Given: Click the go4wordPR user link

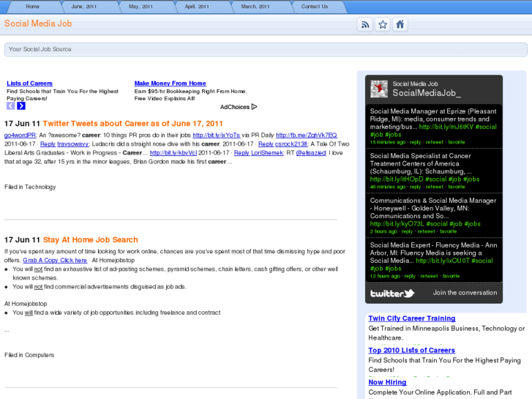Looking at the screenshot, I should click(x=20, y=135).
